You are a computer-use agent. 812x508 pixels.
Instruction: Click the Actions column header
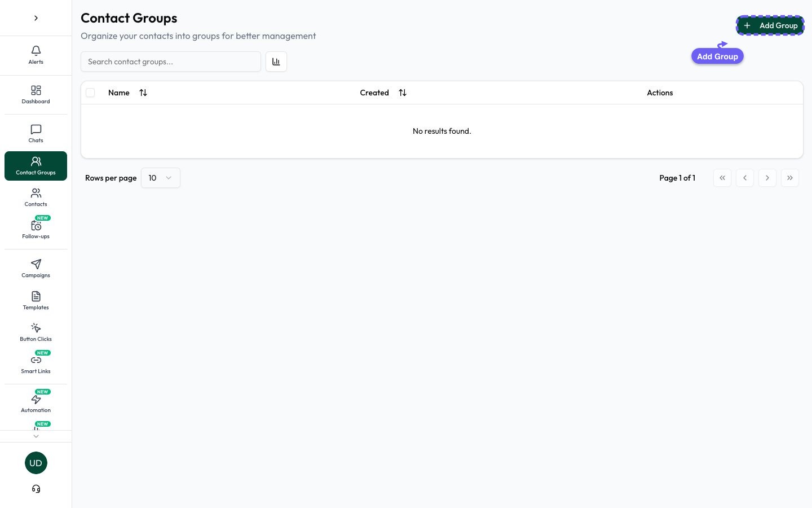coord(660,93)
